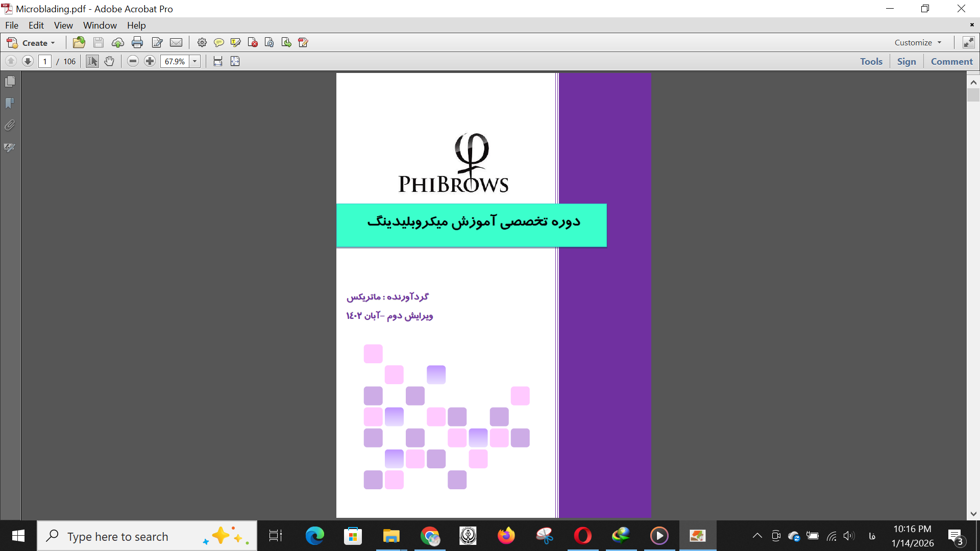
Task: Open the View menu
Action: click(63, 26)
